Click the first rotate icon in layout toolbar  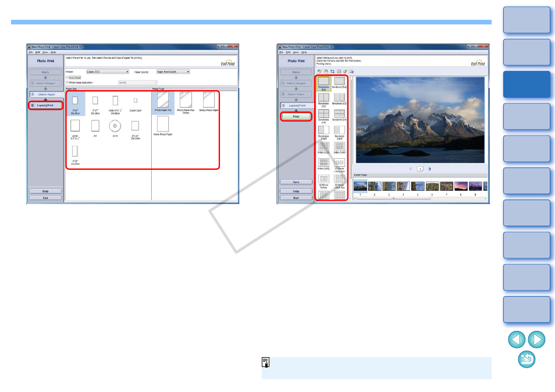319,72
